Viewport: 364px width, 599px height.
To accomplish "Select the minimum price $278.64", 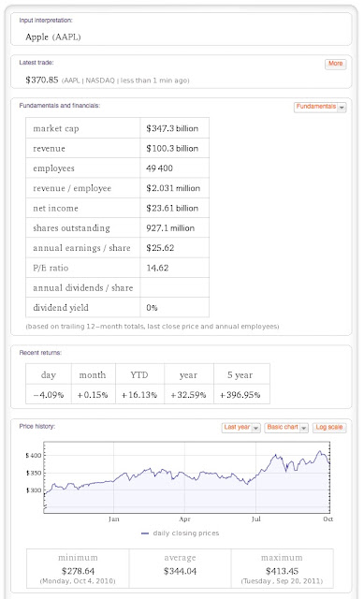I will 78,571.
